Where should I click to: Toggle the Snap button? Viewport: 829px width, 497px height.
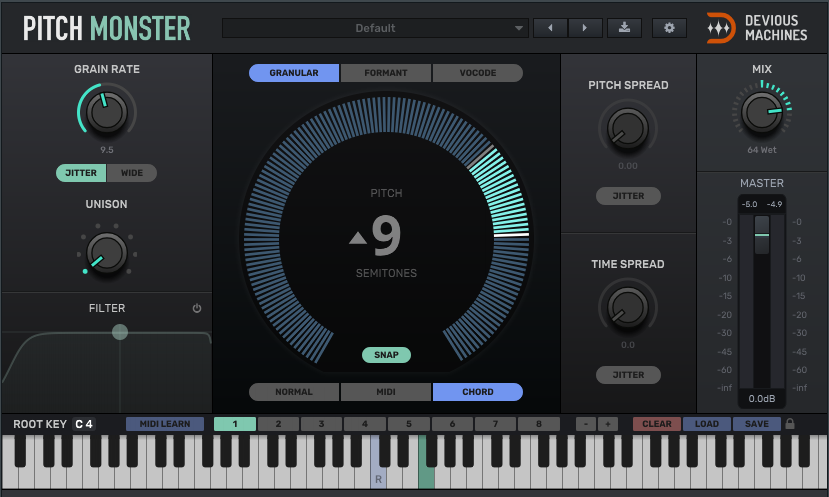click(x=386, y=355)
